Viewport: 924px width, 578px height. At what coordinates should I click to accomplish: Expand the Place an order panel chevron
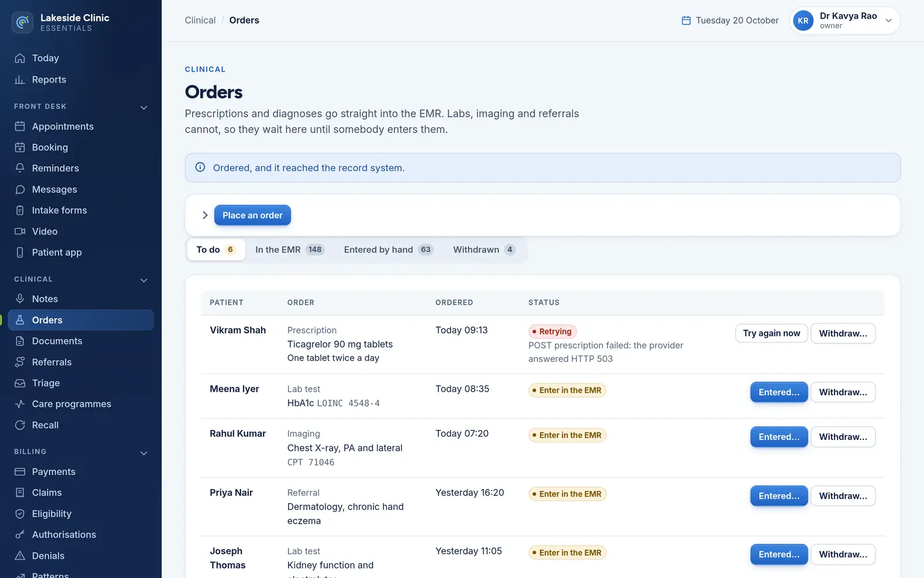(204, 215)
